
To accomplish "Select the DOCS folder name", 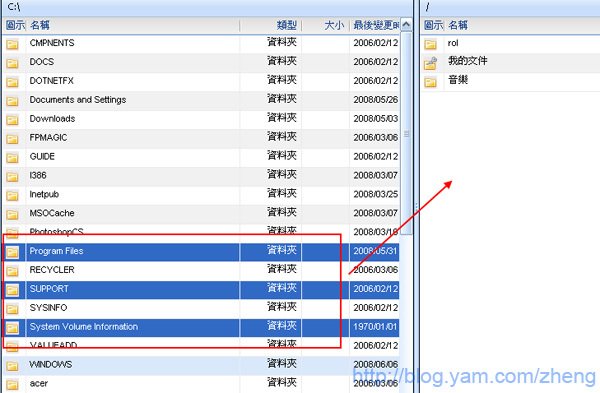I will pos(42,62).
